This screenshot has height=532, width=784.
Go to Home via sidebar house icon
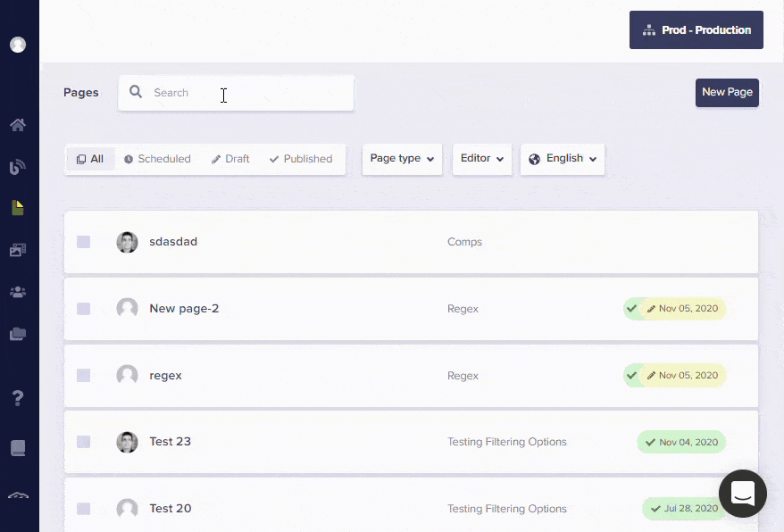[x=18, y=125]
